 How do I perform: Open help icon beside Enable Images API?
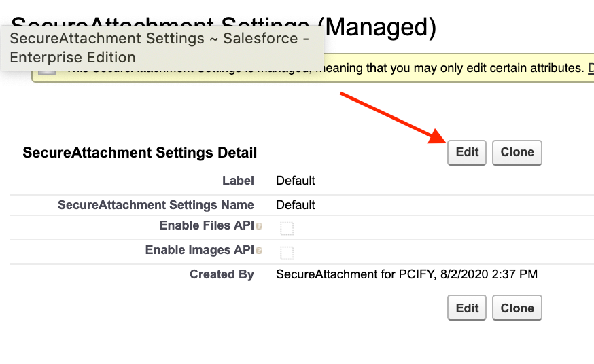[x=259, y=251]
